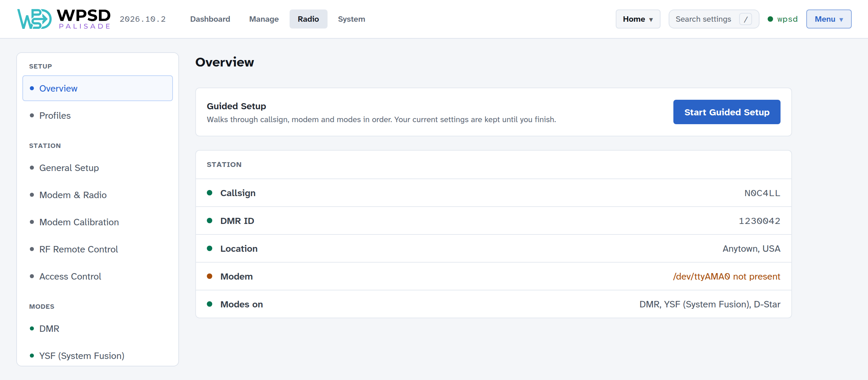The image size is (868, 380).
Task: Expand the Home dropdown
Action: pyautogui.click(x=638, y=19)
